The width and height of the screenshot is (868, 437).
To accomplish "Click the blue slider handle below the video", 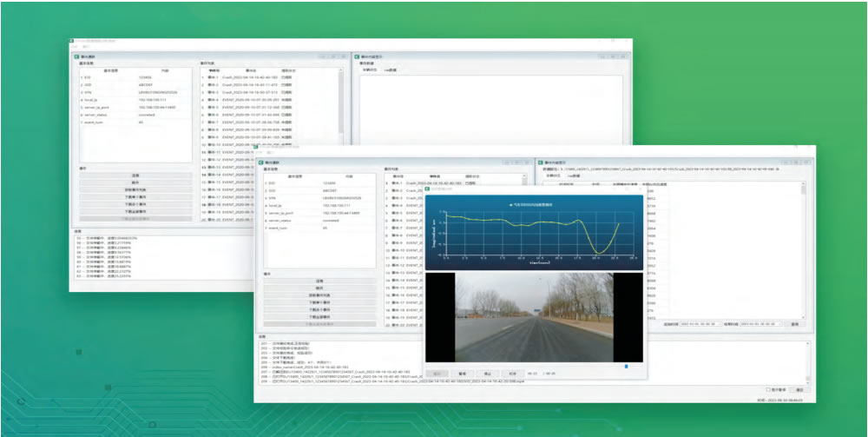I will [x=626, y=366].
